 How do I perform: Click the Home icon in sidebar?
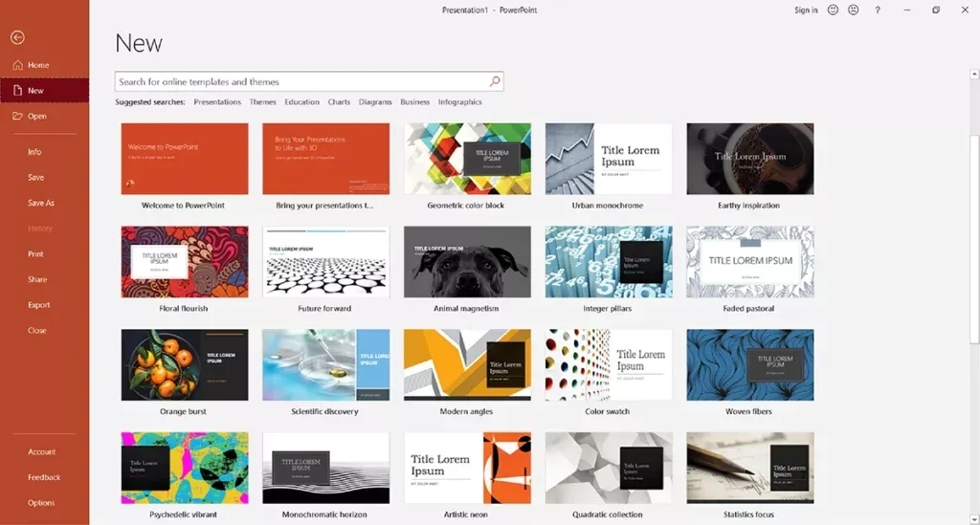(x=17, y=65)
